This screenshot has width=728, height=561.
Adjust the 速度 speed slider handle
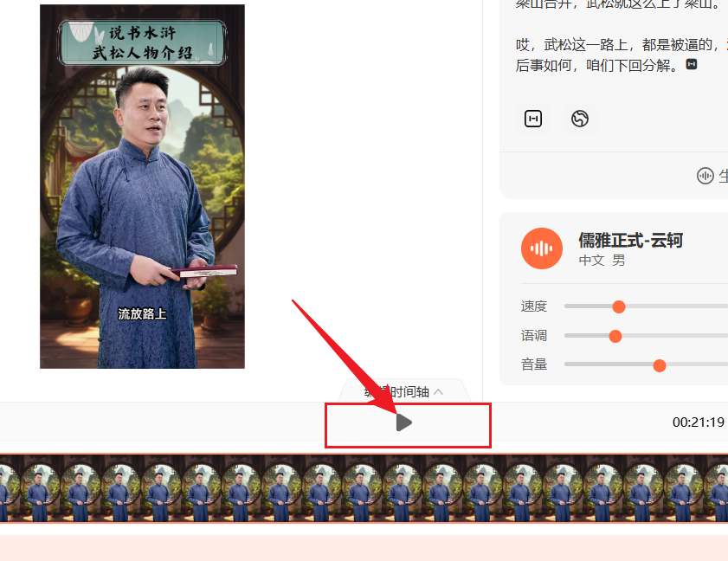[618, 306]
